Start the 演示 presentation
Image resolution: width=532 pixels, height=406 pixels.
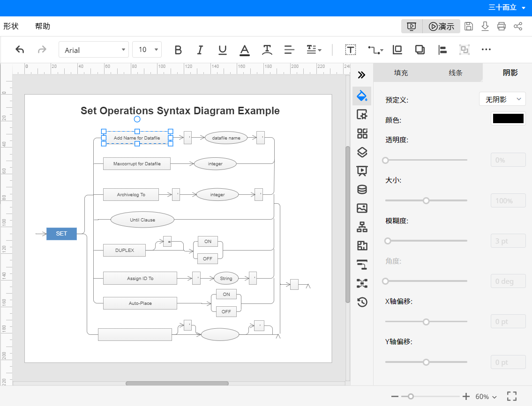(441, 26)
